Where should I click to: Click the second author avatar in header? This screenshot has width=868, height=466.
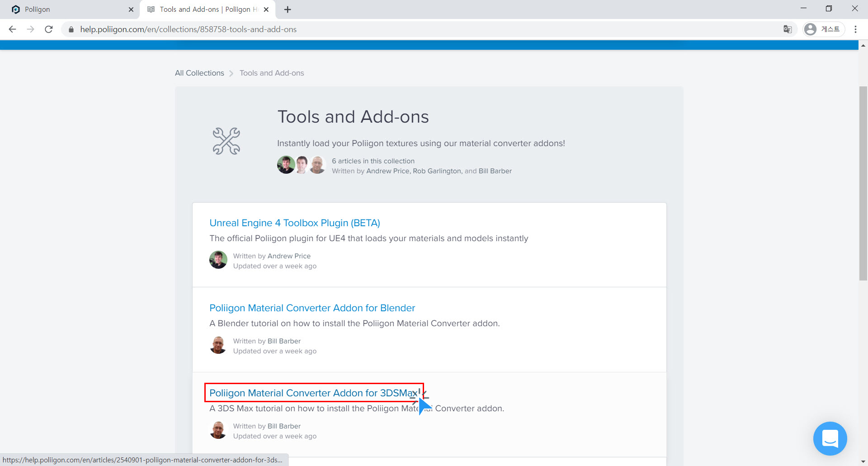pyautogui.click(x=302, y=165)
